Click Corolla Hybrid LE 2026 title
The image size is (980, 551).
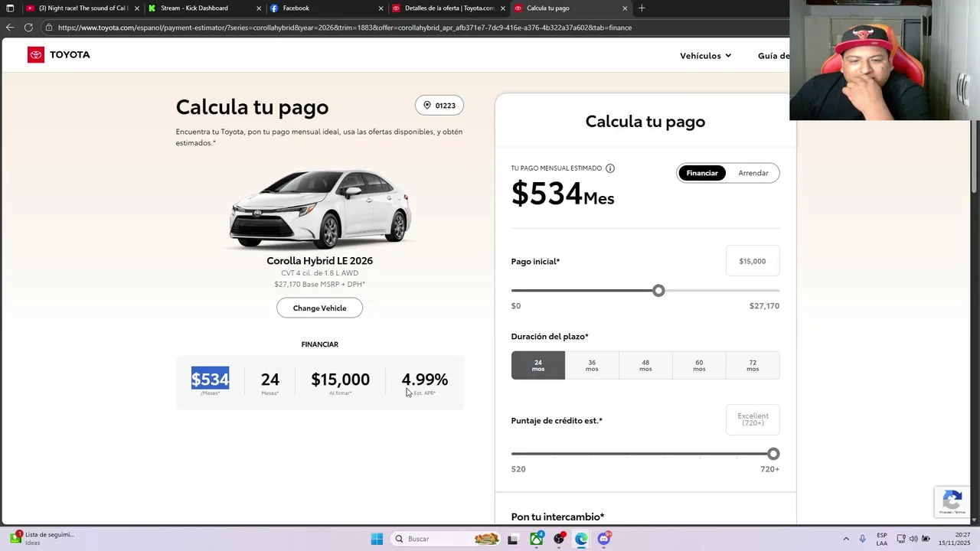[x=319, y=260]
